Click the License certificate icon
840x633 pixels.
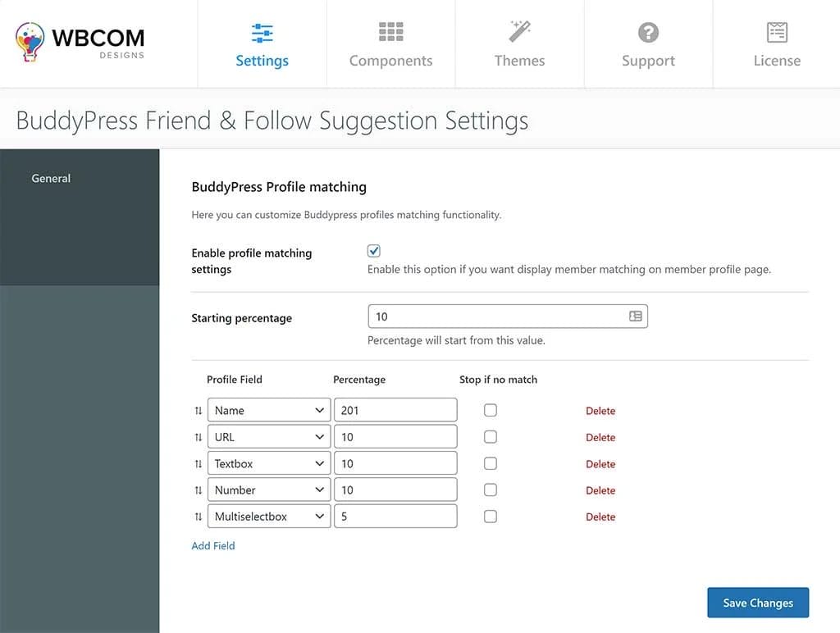click(x=776, y=32)
